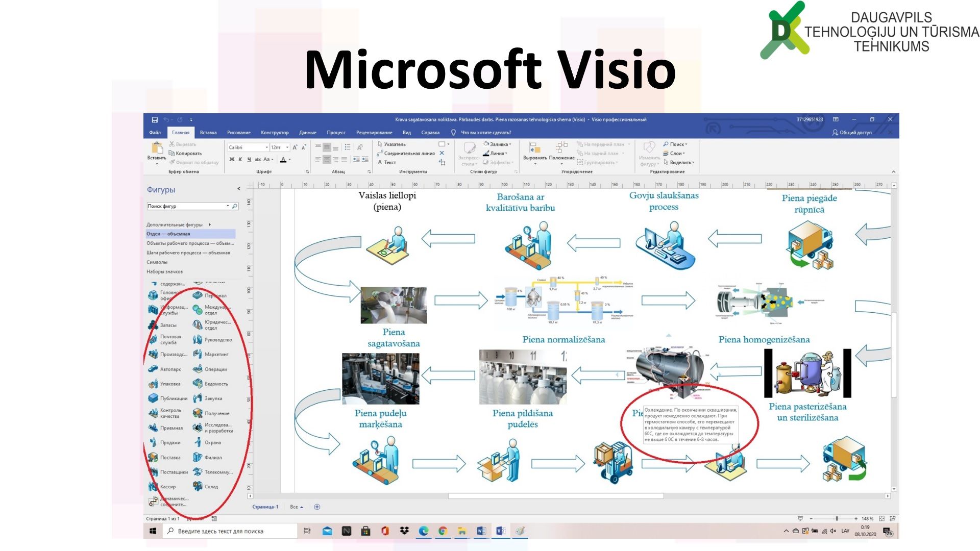Viewport: 980px width, 551px height.
Task: Collapse the ribbon with the chevron
Action: (x=893, y=172)
